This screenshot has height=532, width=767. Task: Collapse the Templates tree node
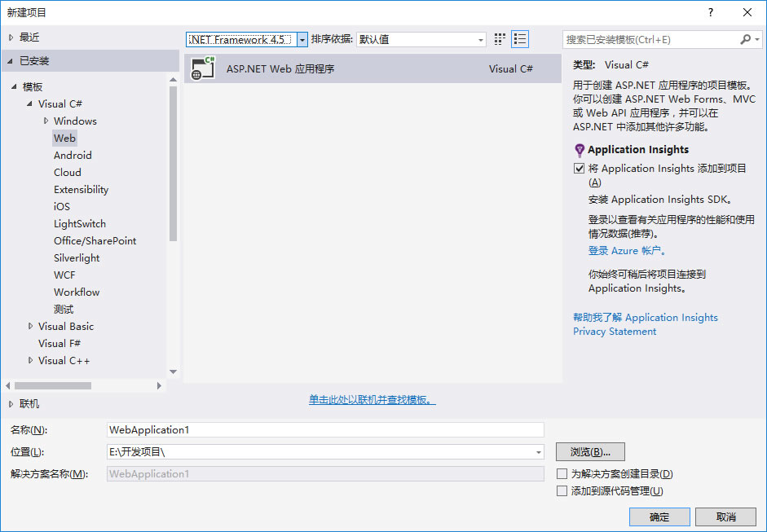point(14,86)
